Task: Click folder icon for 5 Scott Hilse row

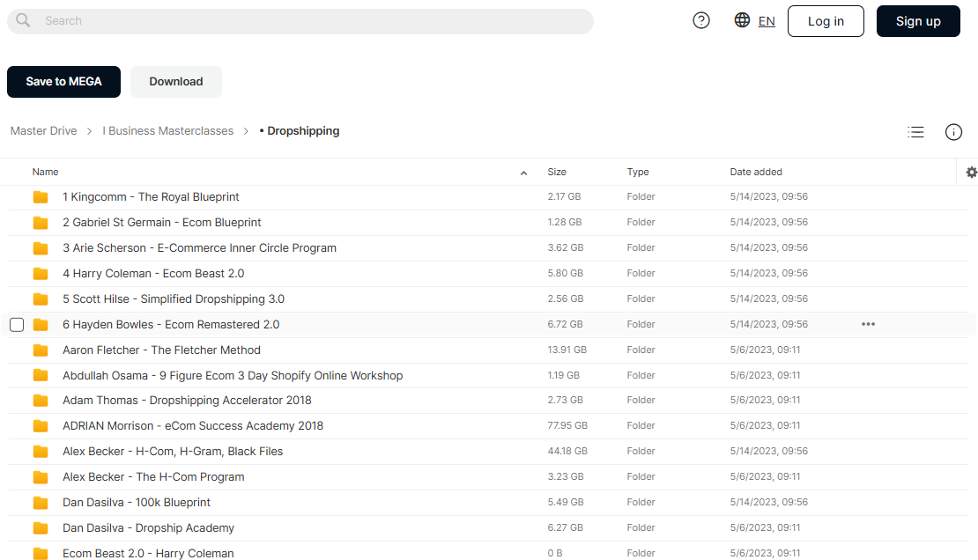Action: (41, 299)
